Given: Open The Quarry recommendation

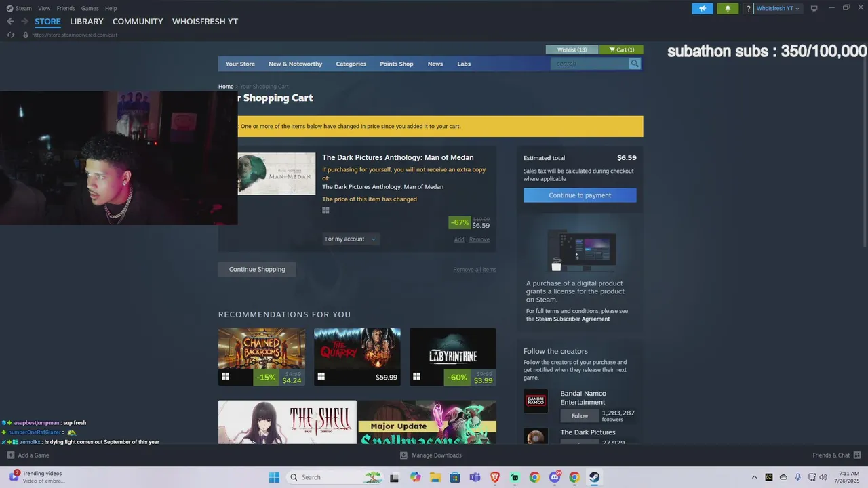Looking at the screenshot, I should pos(357,357).
